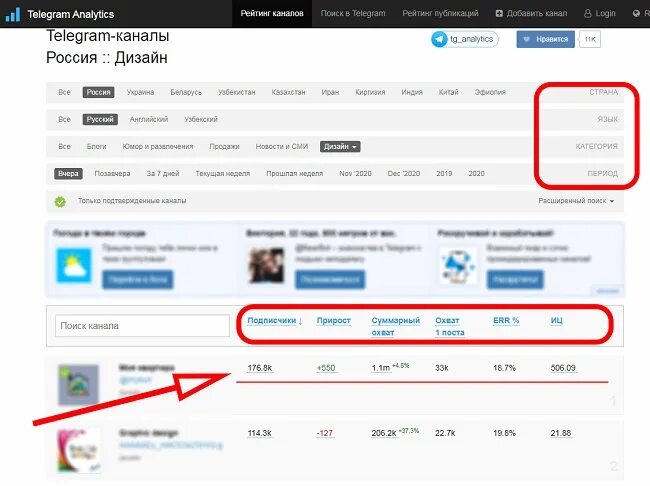Open the Graphic design channel avatar
Image resolution: width=650 pixels, height=486 pixels.
[79, 451]
